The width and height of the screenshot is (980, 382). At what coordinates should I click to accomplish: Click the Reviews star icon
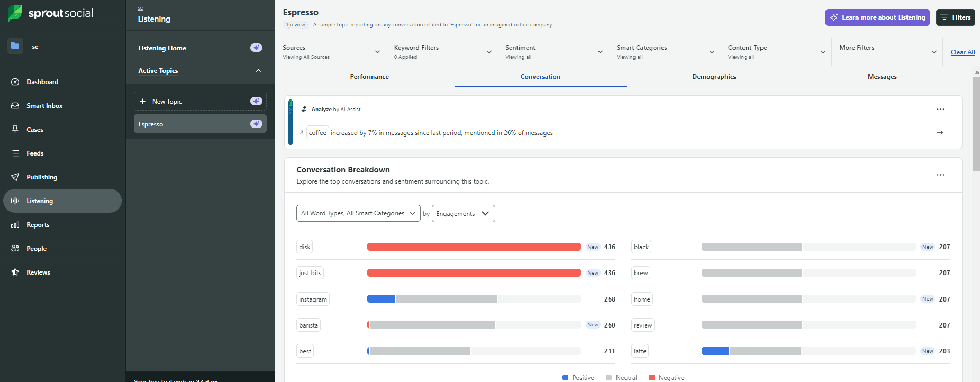(15, 272)
